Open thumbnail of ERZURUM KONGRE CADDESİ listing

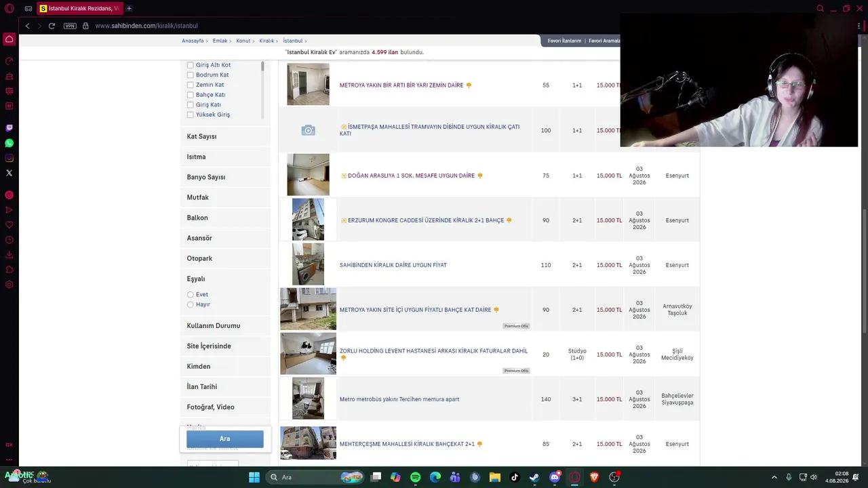(x=308, y=220)
